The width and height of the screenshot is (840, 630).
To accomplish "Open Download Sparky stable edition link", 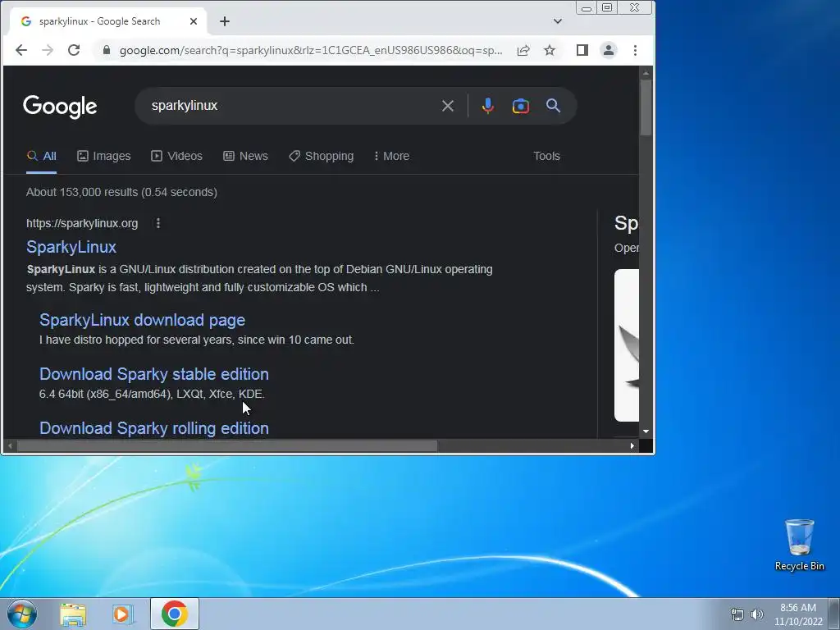I will pyautogui.click(x=153, y=374).
